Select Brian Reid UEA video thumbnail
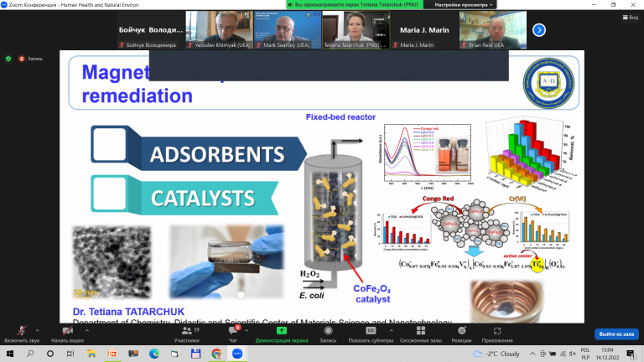The width and height of the screenshot is (644, 362). [493, 30]
